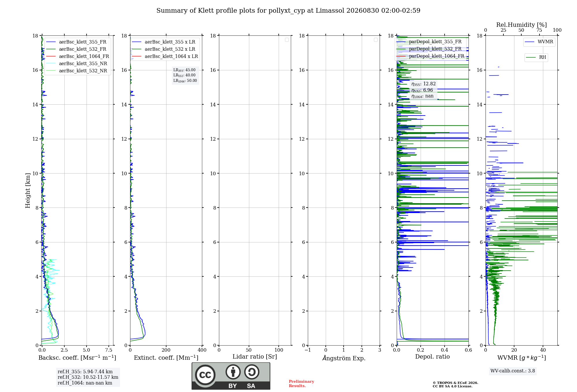Click the Backsc. coeff. axis label
577x392 pixels.
pos(77,357)
